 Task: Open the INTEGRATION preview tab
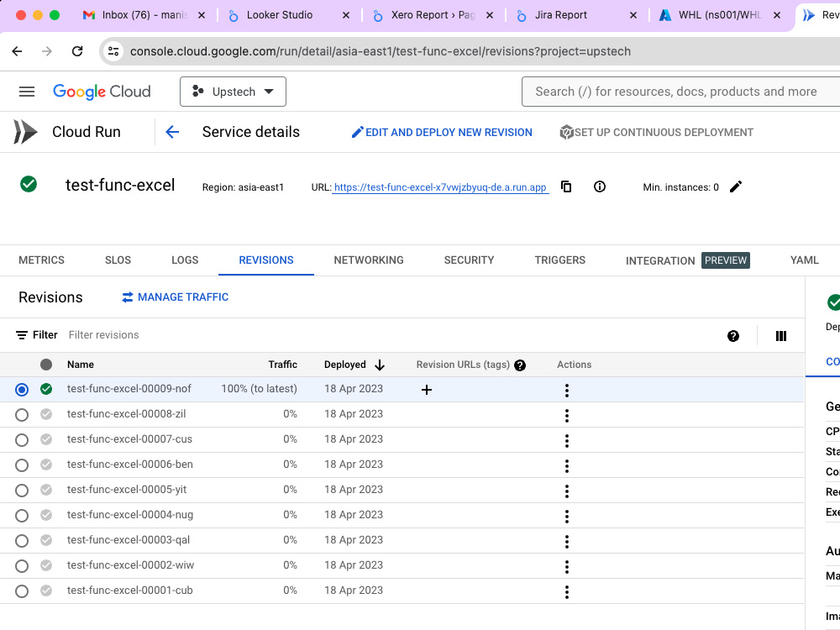coord(687,260)
